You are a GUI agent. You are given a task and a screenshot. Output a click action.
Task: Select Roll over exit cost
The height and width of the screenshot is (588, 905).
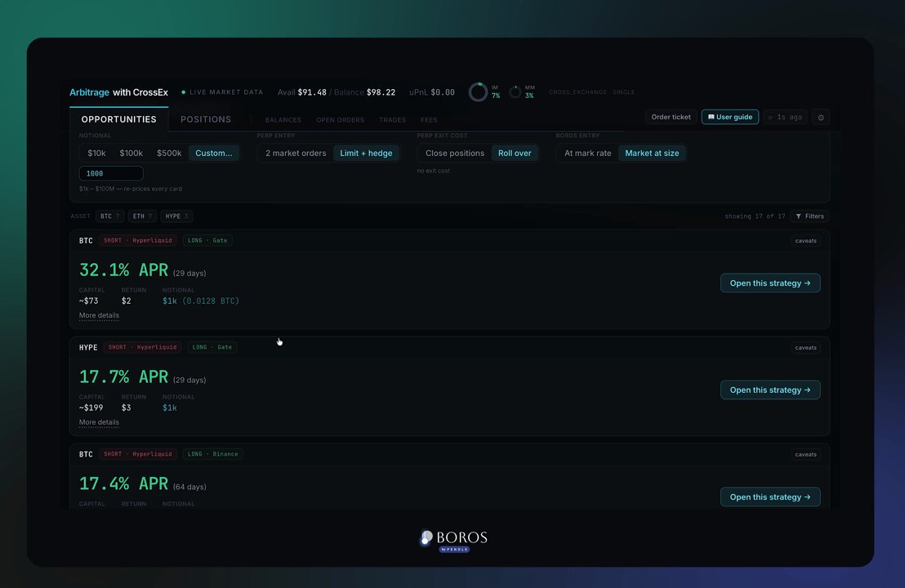[515, 153]
